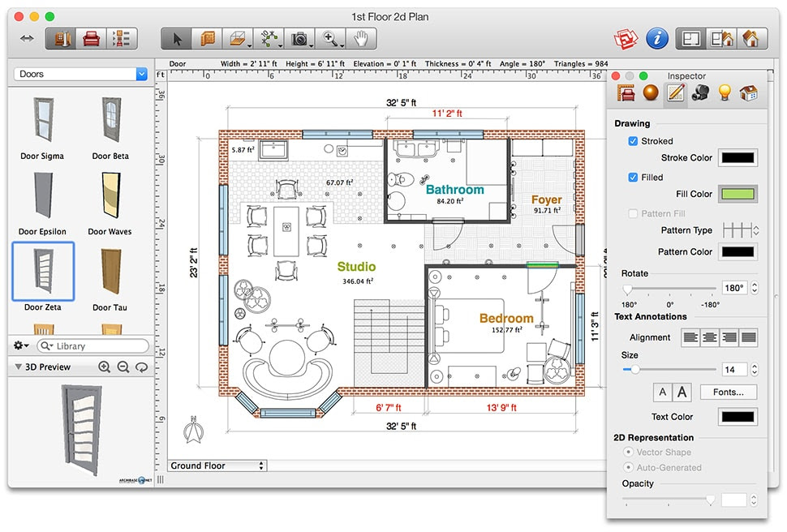The height and width of the screenshot is (532, 787).
Task: Select the Door Epsilon thumbnail
Action: (43, 195)
